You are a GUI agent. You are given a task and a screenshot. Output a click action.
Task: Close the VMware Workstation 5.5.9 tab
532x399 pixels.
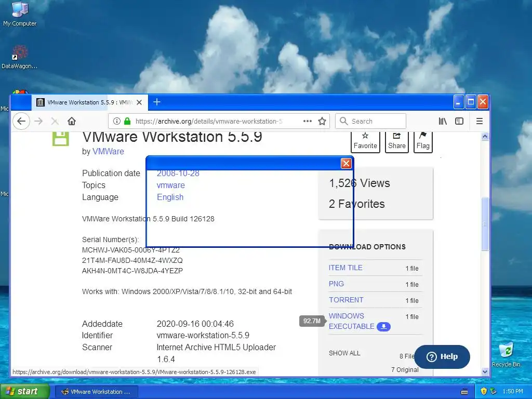pos(139,102)
